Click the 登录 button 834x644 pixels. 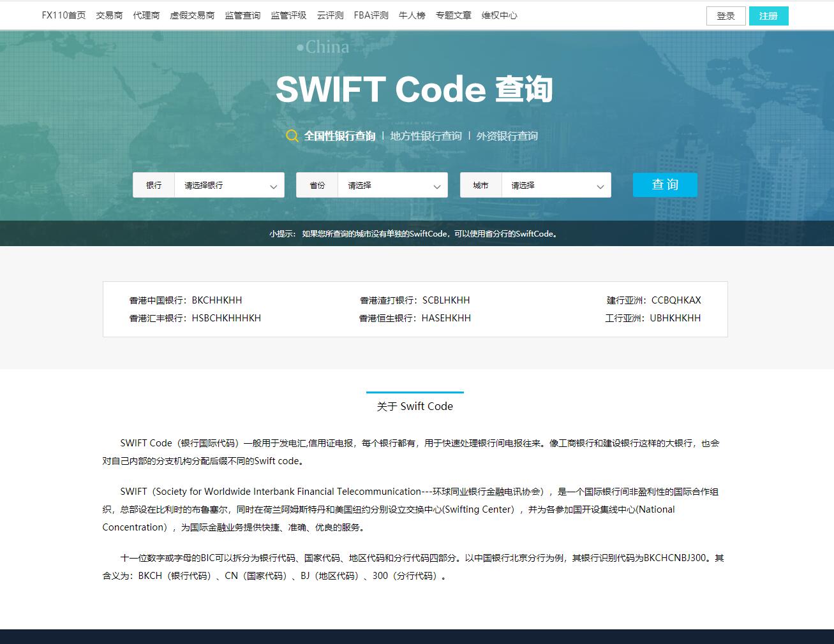click(x=726, y=16)
